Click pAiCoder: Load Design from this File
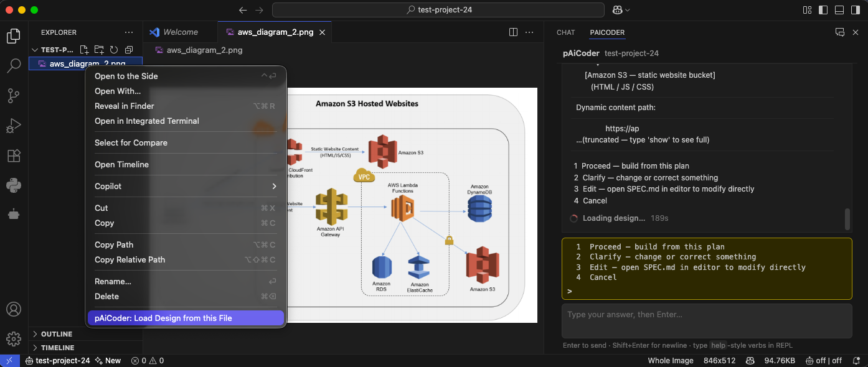This screenshot has height=367, width=868. [x=186, y=318]
